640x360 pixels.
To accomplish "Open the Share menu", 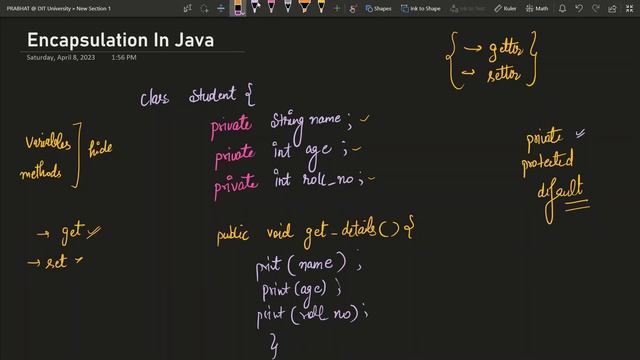I will 612,8.
